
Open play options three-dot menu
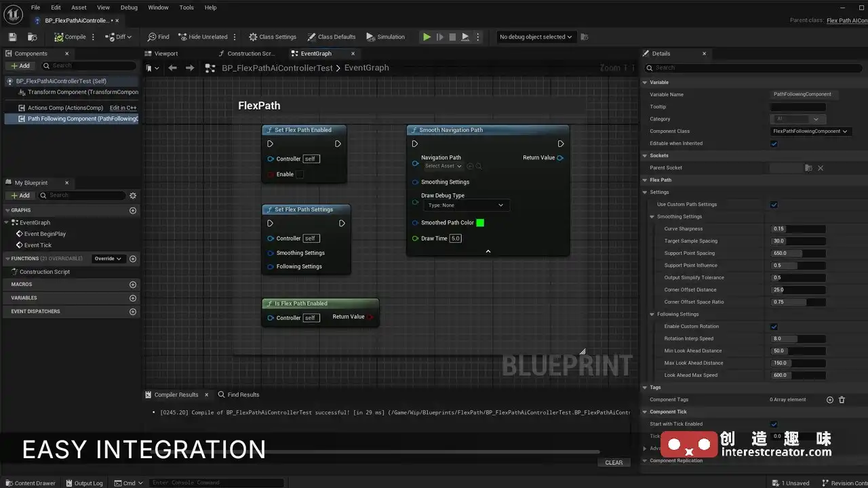pos(478,37)
